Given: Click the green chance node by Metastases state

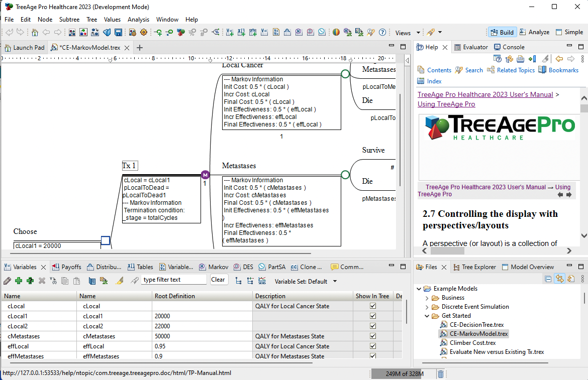Looking at the screenshot, I should coord(345,175).
